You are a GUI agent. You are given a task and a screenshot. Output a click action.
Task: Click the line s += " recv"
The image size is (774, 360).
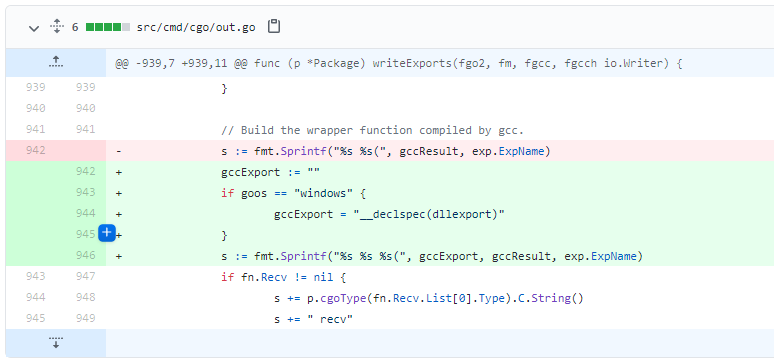(313, 319)
